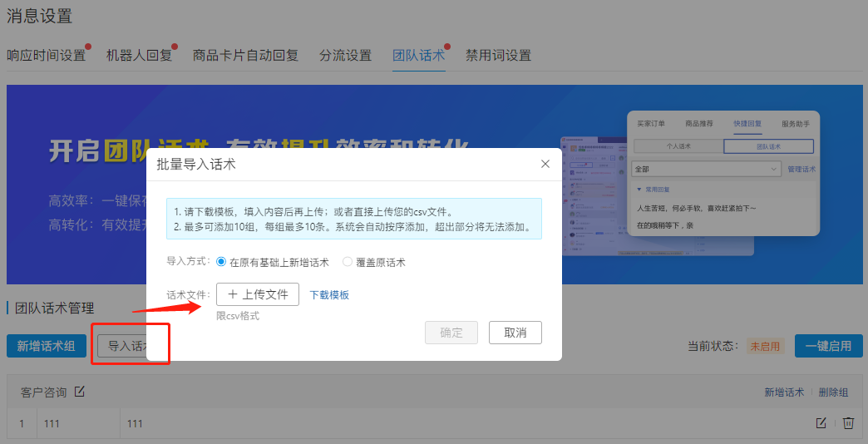Open the 机器人回复 tab
This screenshot has width=868, height=444.
coord(139,56)
